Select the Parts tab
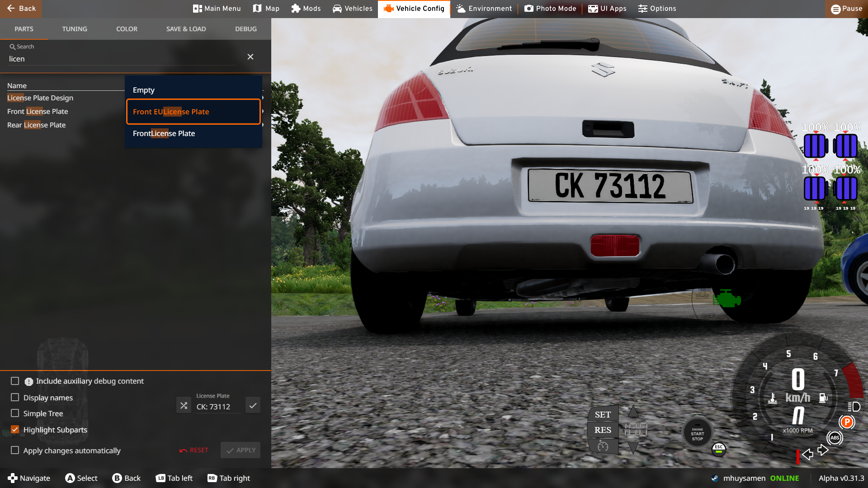This screenshot has height=488, width=868. click(x=24, y=29)
